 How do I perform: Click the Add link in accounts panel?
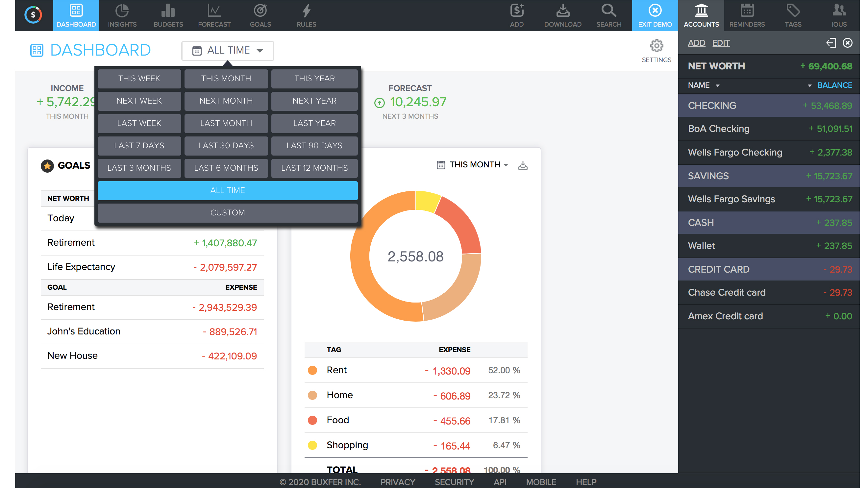tap(697, 43)
